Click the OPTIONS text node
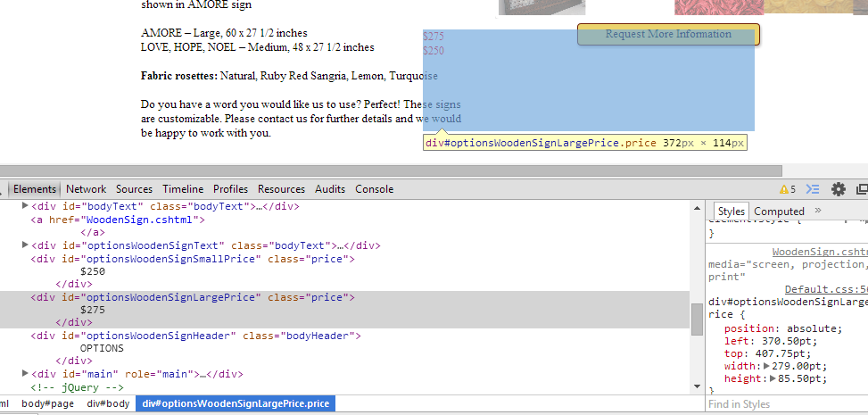Viewport: 868px width, 415px height. [x=102, y=349]
